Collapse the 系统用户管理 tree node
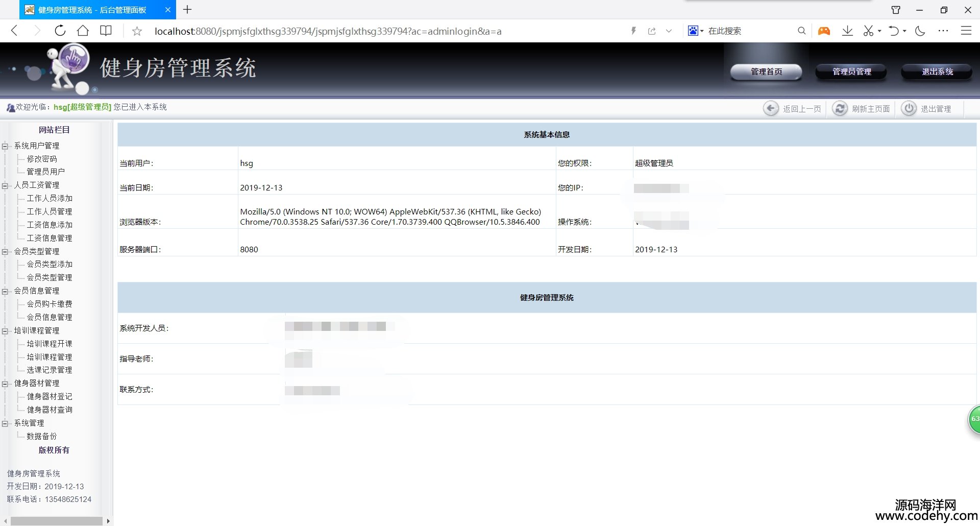Screen dimensions: 980x526 point(5,147)
